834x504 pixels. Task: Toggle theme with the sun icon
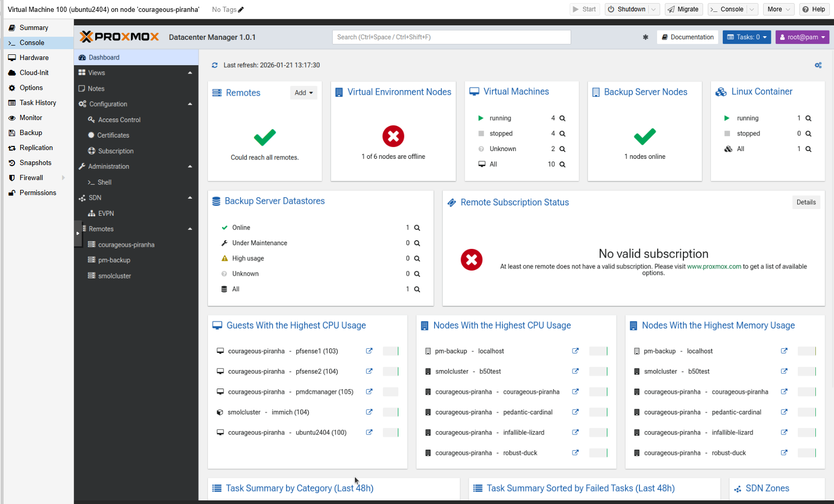(645, 37)
